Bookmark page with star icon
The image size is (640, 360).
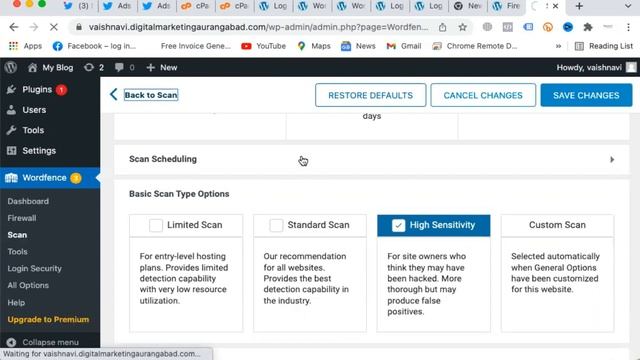click(x=462, y=27)
